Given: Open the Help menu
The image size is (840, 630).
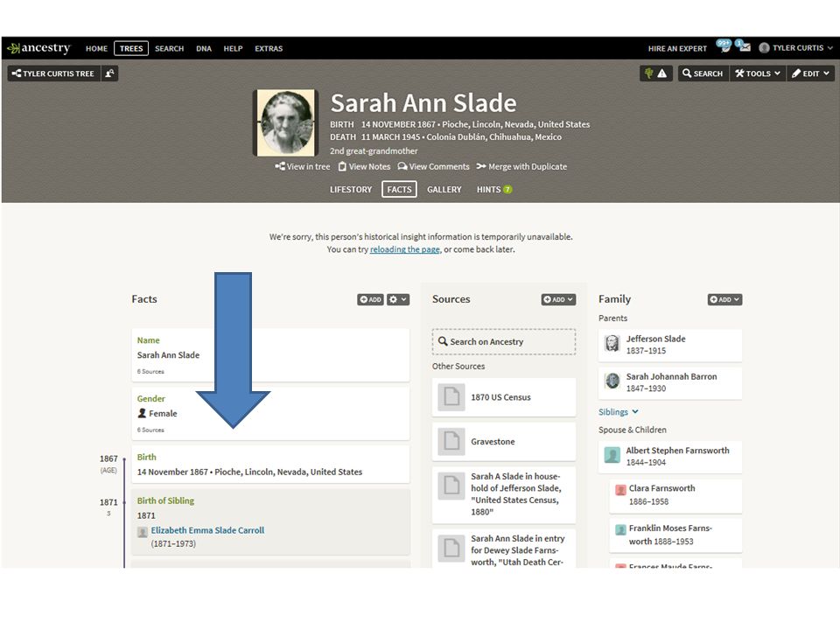Looking at the screenshot, I should (x=233, y=49).
